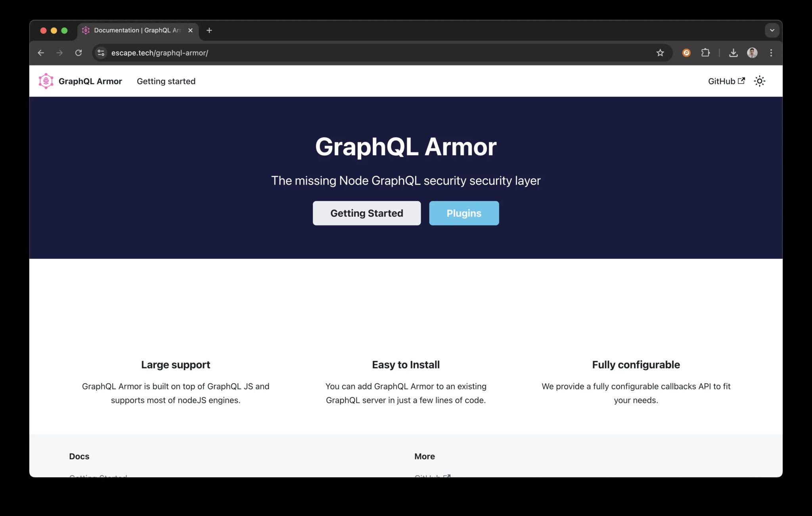Reload the page
Viewport: 812px width, 516px height.
click(x=79, y=53)
